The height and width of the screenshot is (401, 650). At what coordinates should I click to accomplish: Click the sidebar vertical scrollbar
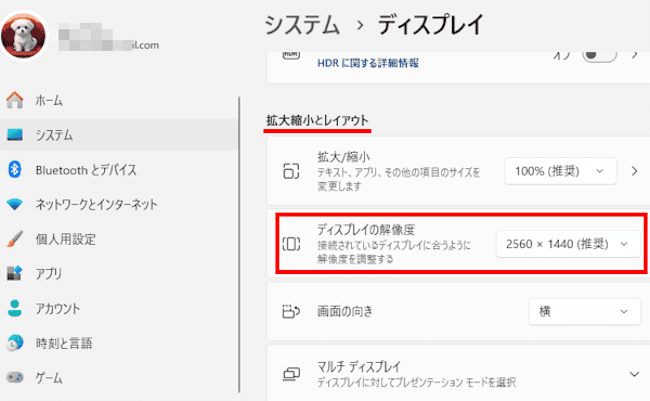239,245
